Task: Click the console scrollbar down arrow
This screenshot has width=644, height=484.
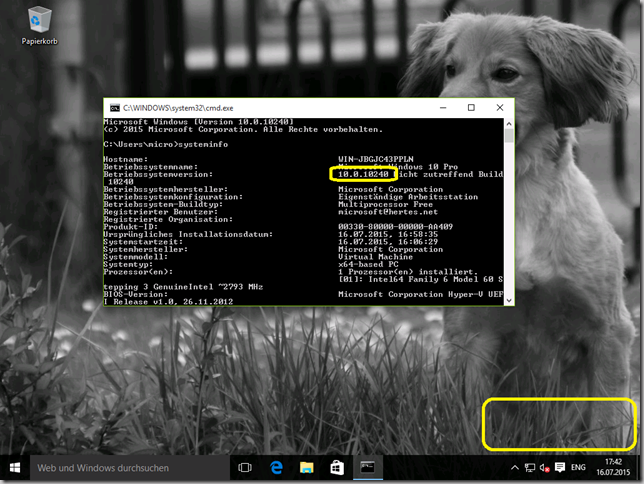Action: pos(509,301)
